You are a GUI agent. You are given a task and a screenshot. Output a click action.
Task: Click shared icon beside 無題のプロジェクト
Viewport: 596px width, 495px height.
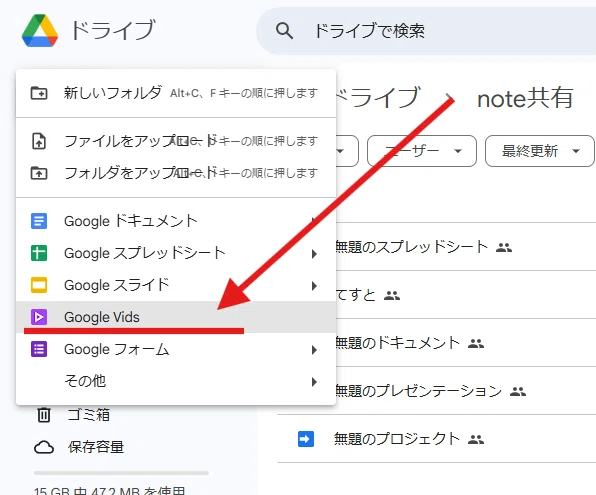(x=476, y=439)
